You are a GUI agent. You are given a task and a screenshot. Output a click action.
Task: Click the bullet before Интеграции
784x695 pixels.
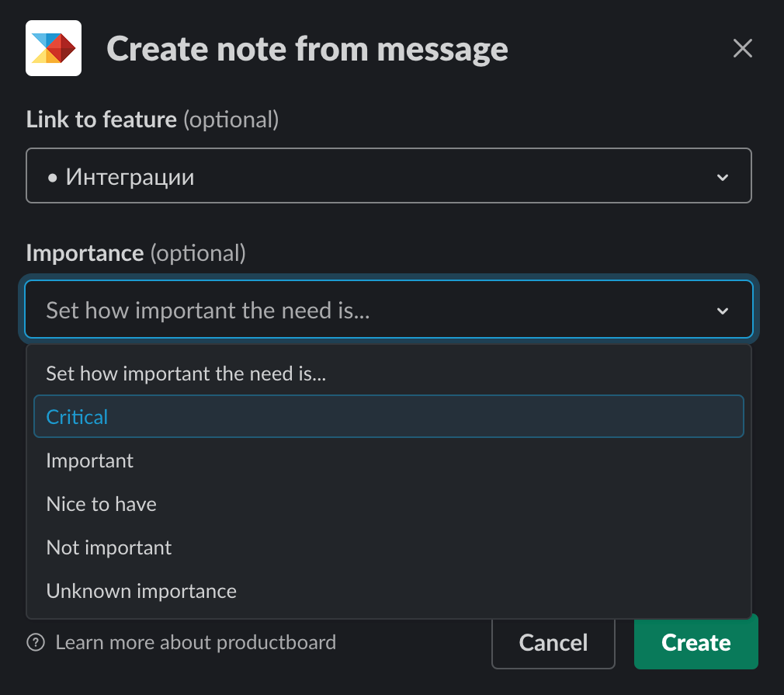click(x=53, y=178)
